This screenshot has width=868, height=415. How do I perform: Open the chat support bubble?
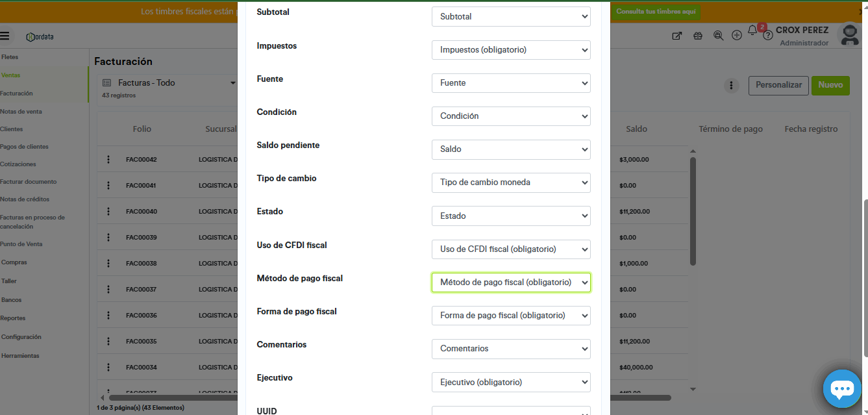click(x=842, y=388)
